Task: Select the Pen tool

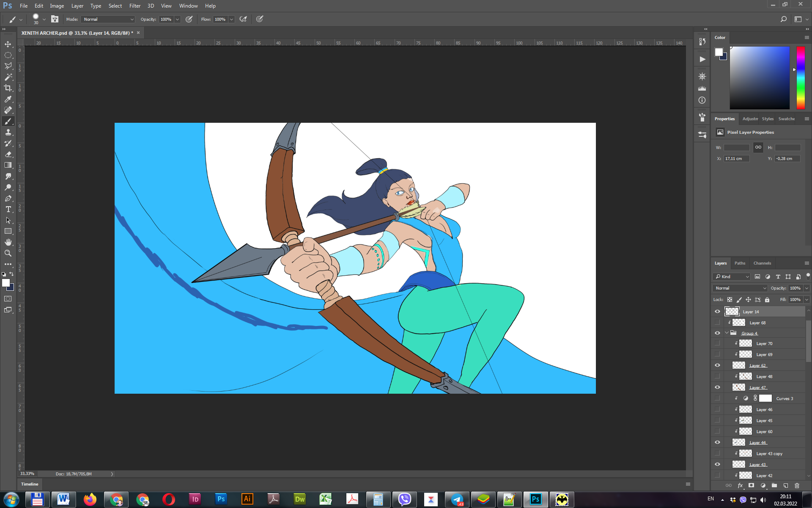Action: point(8,198)
